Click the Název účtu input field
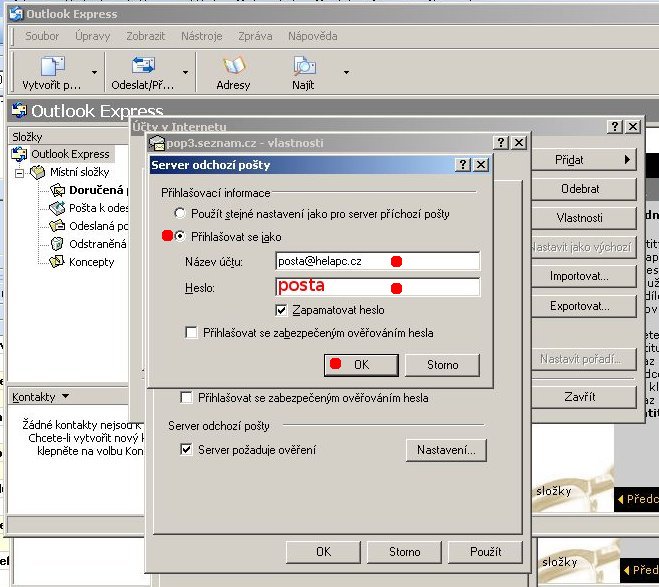The image size is (659, 587). pos(377,261)
